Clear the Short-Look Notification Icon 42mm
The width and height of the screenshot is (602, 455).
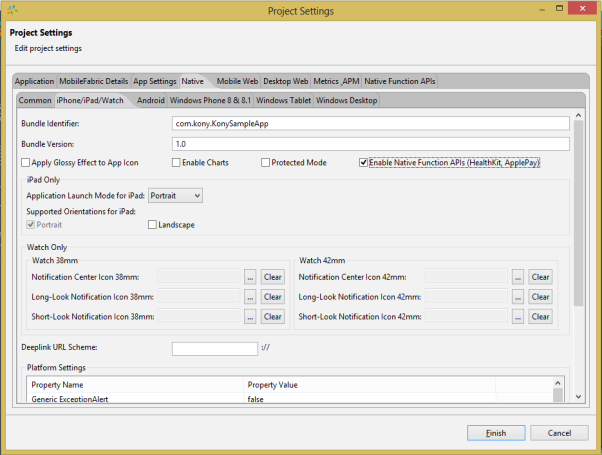540,317
